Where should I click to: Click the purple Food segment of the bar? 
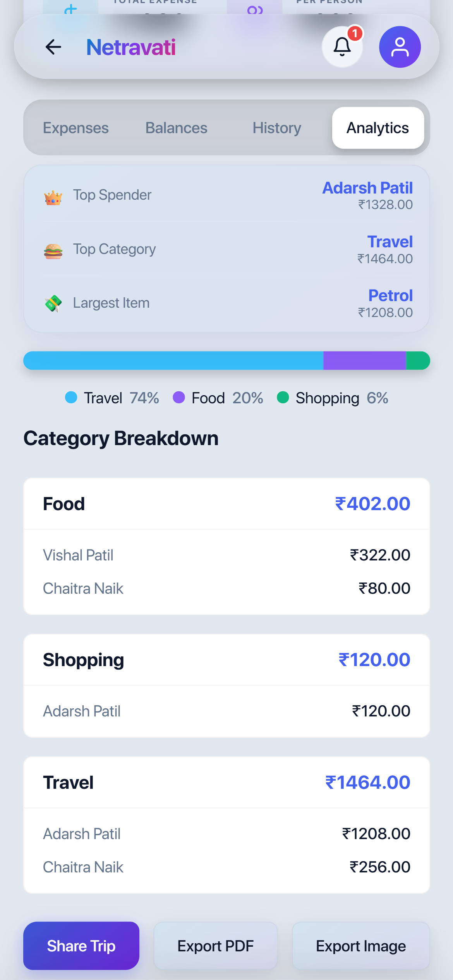(365, 361)
